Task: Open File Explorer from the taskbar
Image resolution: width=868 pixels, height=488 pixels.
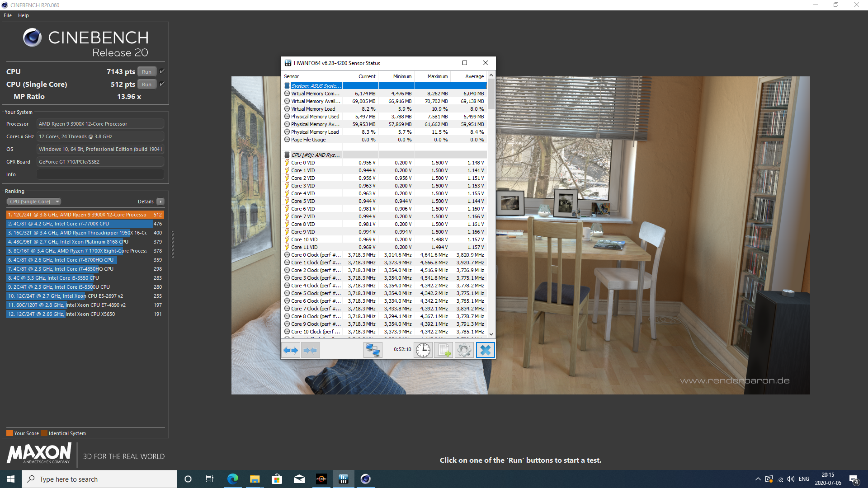Action: (x=255, y=479)
